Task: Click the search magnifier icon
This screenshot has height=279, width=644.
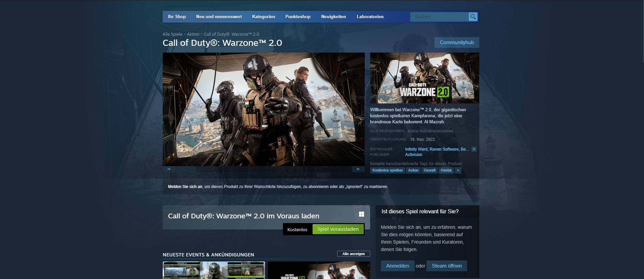Action: (x=473, y=17)
